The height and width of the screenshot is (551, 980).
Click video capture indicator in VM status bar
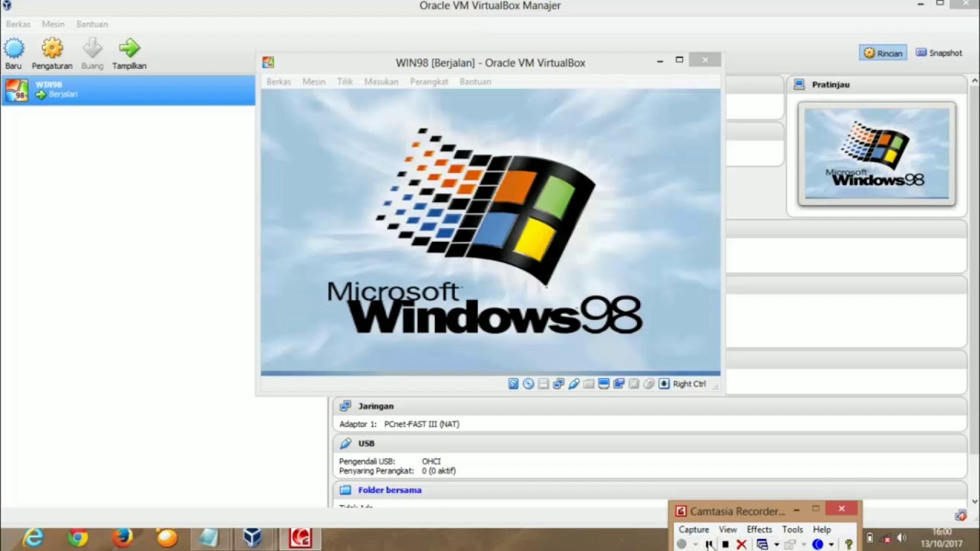click(x=619, y=383)
